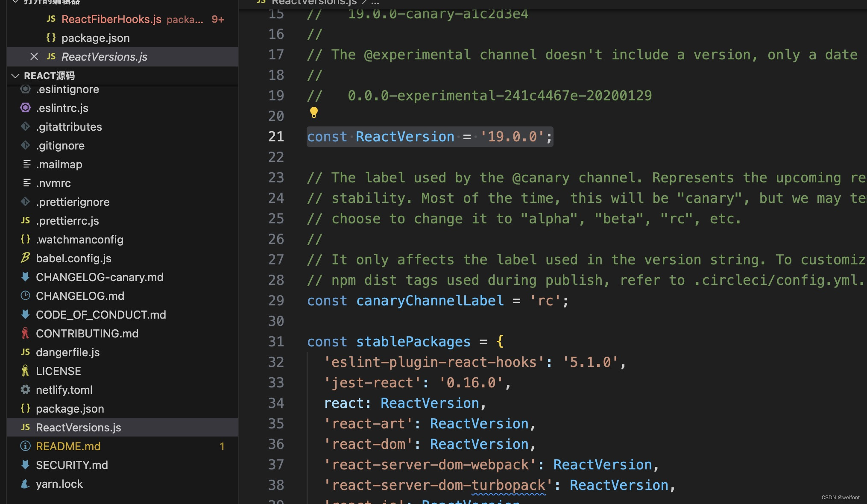The image size is (867, 504).
Task: Click the ReactVersion constant on line 21
Action: (x=404, y=137)
